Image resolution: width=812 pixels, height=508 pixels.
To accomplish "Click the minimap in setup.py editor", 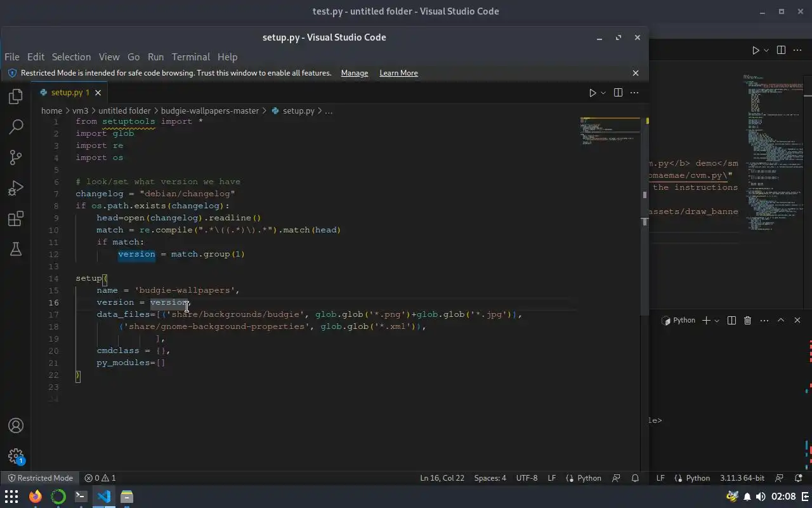I will pos(609,131).
